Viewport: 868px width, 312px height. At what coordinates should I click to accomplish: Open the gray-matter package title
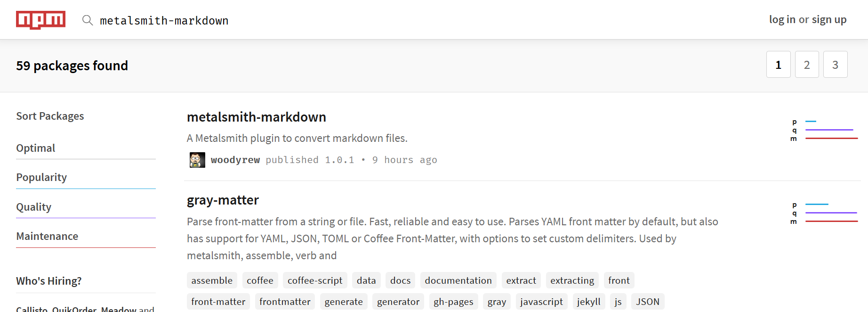point(223,200)
